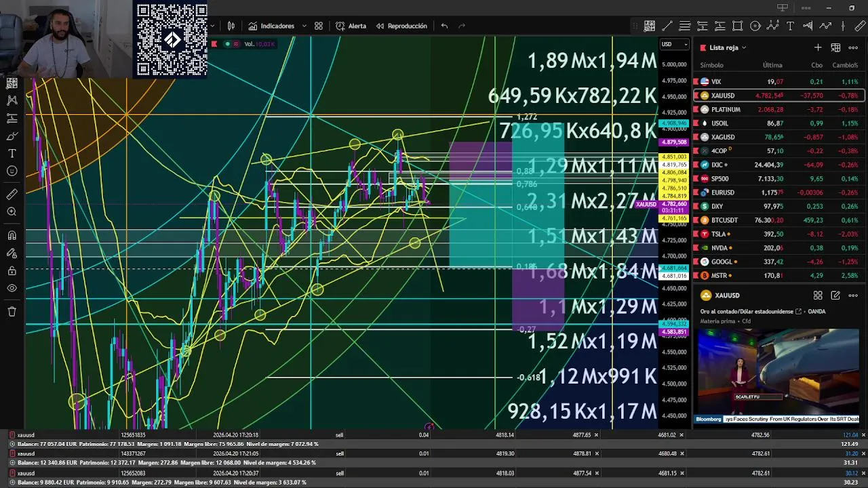Viewport: 868px width, 488px height.
Task: Close the 121.04 profit sell position
Action: [x=863, y=435]
